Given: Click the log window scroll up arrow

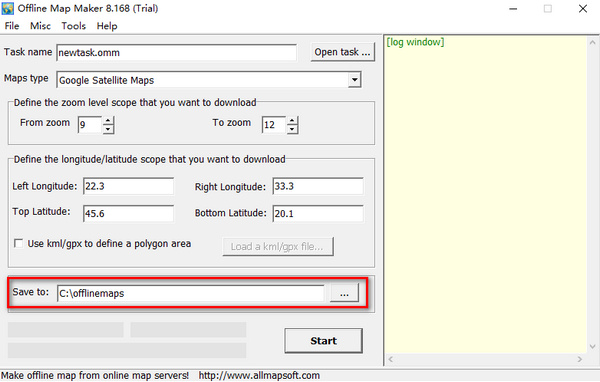Looking at the screenshot, I should (x=592, y=42).
